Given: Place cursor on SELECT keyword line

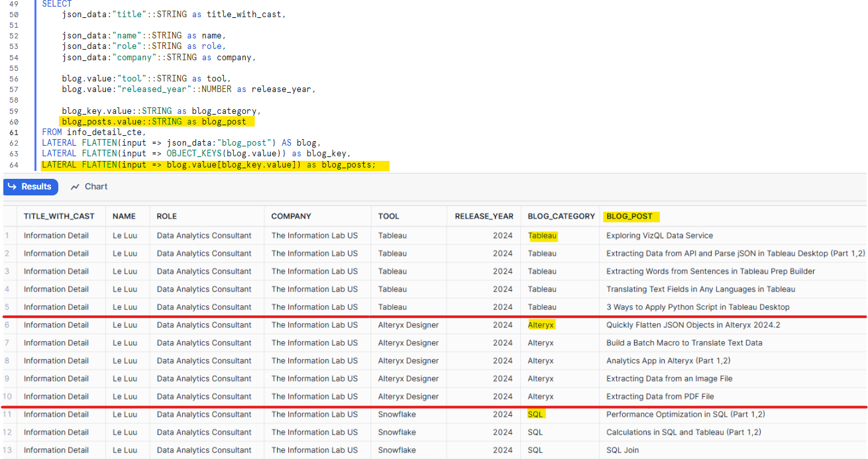Looking at the screenshot, I should (x=58, y=4).
